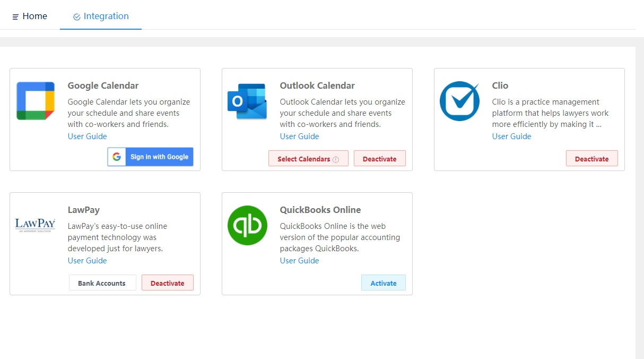Click the QuickBooks Online green logo
The height and width of the screenshot is (359, 644).
(247, 225)
